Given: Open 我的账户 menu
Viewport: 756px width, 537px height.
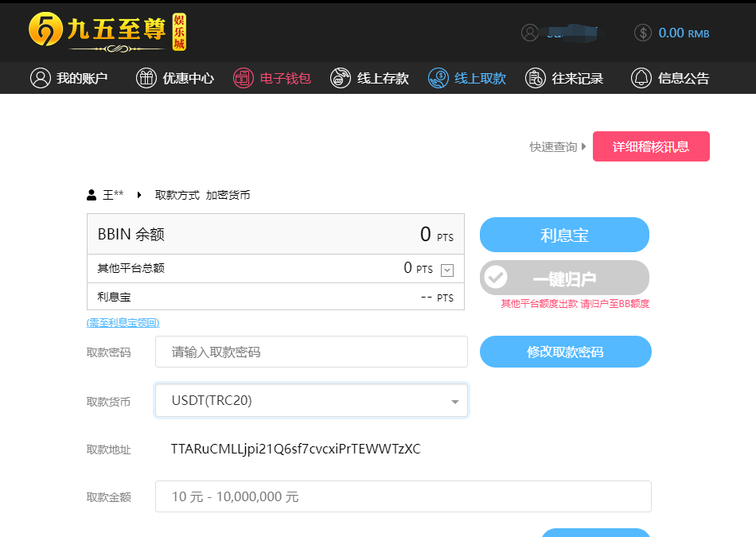Looking at the screenshot, I should (68, 78).
